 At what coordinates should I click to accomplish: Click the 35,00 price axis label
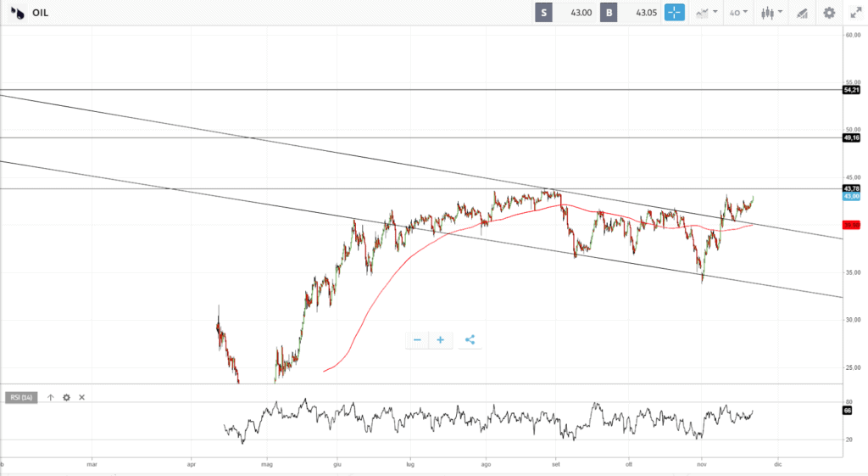point(853,272)
